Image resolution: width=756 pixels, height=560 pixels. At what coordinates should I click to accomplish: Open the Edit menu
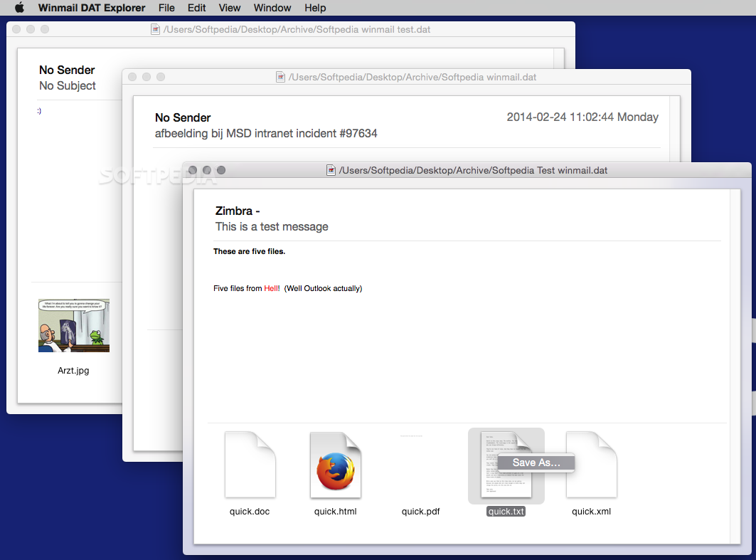click(197, 8)
